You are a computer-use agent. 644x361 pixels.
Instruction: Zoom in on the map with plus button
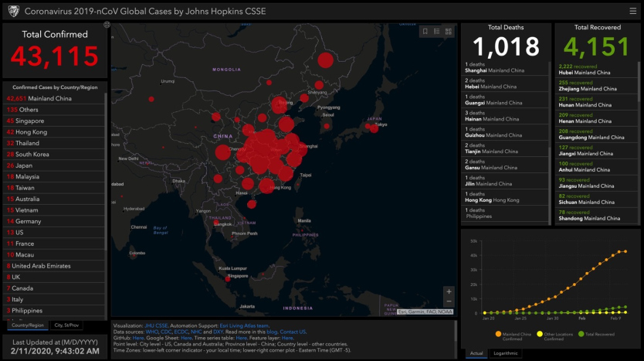[449, 292]
